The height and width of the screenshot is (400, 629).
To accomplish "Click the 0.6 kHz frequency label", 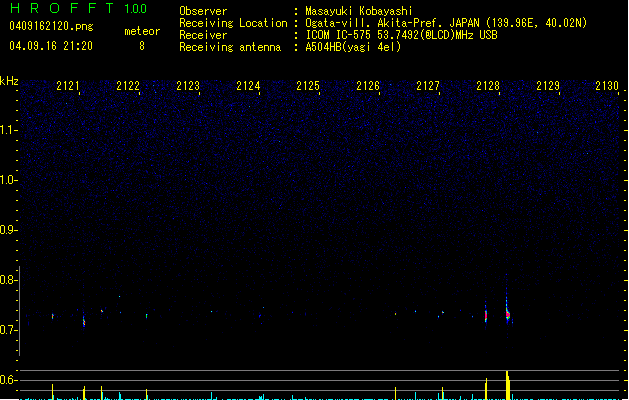I will coord(9,380).
